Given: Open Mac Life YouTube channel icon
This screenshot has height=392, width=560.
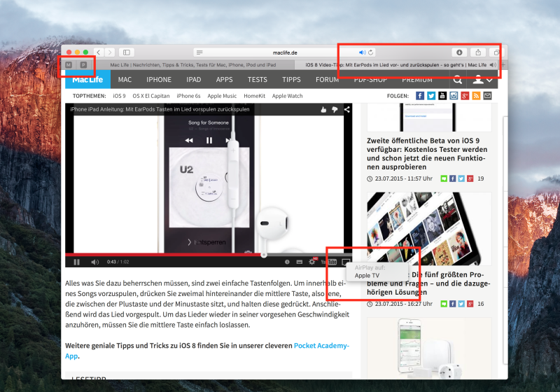Looking at the screenshot, I should pos(442,96).
